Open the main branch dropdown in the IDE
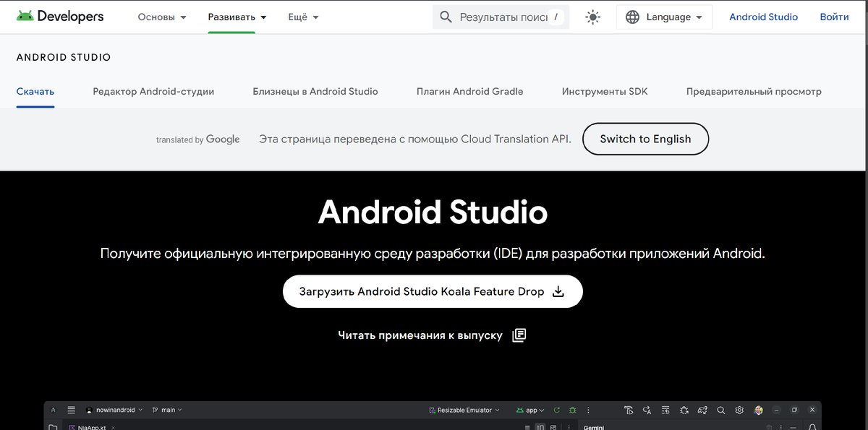 (x=167, y=410)
